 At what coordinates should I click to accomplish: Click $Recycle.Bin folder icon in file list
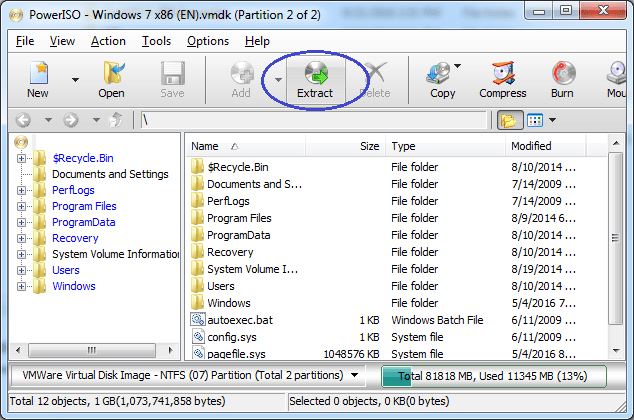coord(198,166)
